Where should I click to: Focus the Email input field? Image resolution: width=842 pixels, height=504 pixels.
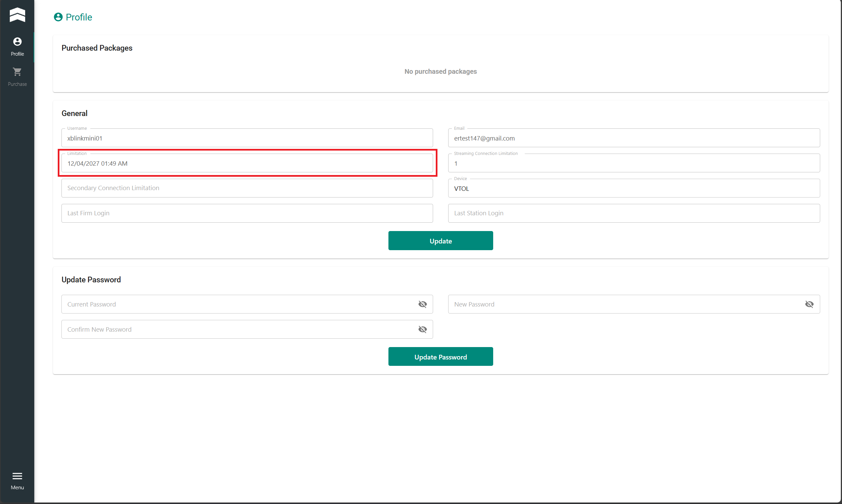point(634,138)
